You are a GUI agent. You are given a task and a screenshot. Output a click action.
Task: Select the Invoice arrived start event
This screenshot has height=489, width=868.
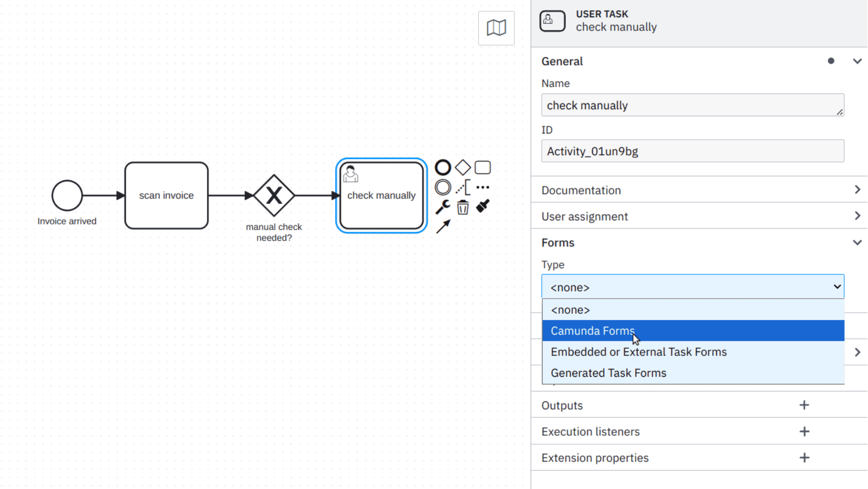67,195
